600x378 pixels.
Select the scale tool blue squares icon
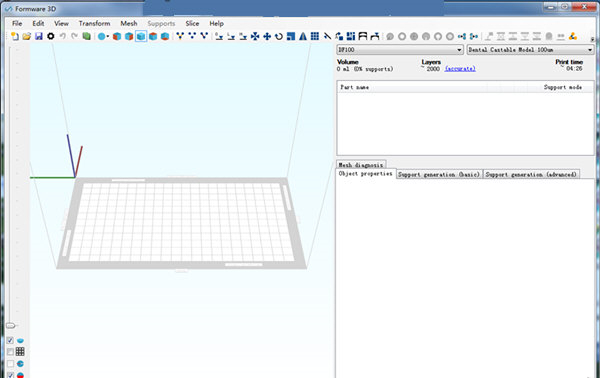pyautogui.click(x=291, y=36)
